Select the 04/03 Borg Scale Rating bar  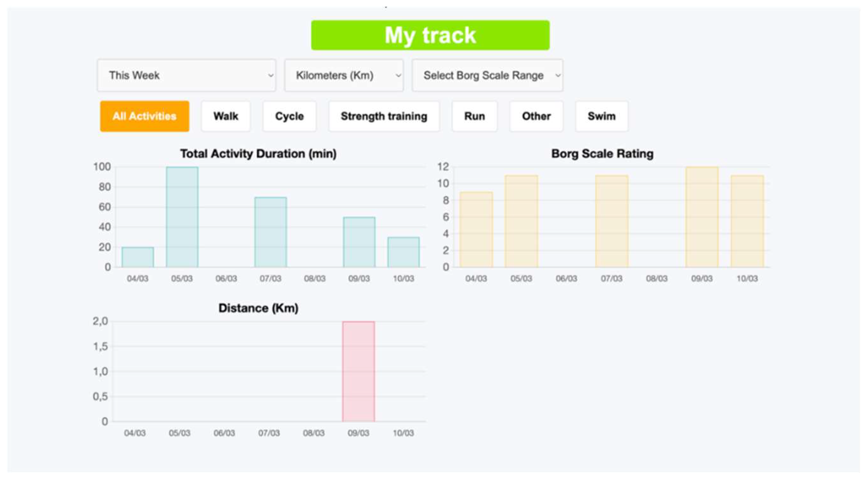pyautogui.click(x=476, y=230)
